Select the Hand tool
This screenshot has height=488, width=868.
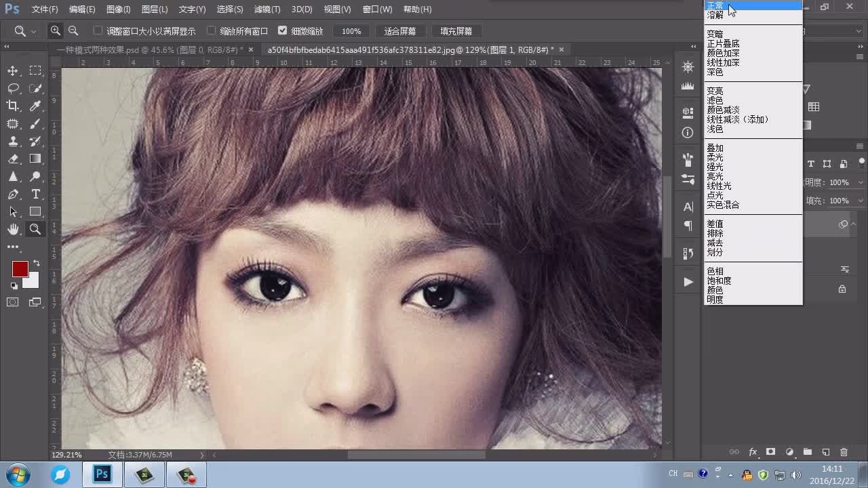13,230
